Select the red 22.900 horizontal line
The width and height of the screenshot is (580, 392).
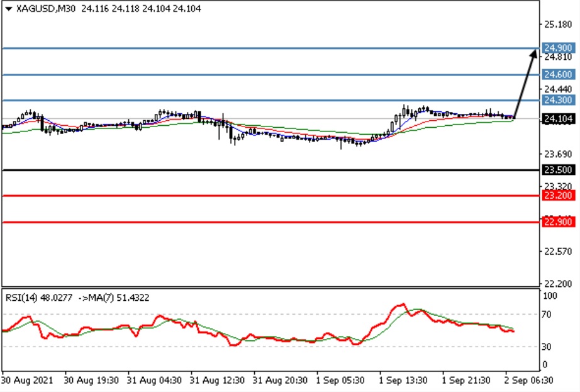pos(270,222)
